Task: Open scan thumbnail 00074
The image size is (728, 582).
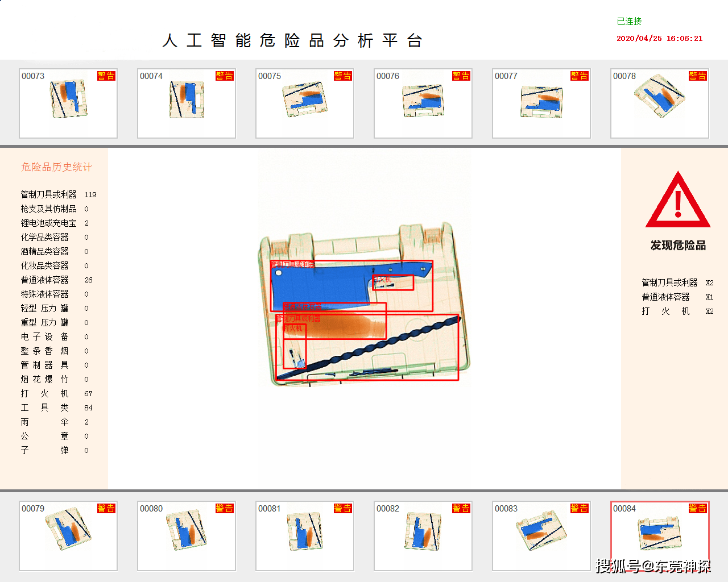Action: pos(187,103)
